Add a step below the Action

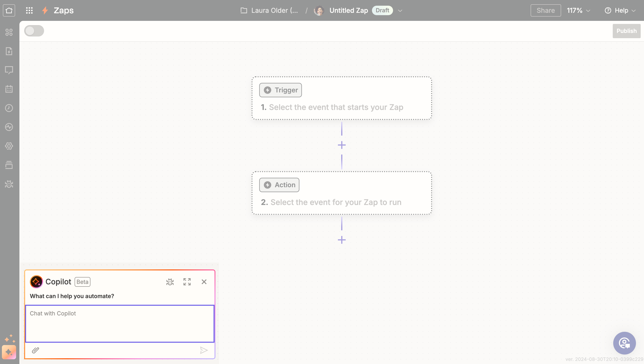[342, 240]
